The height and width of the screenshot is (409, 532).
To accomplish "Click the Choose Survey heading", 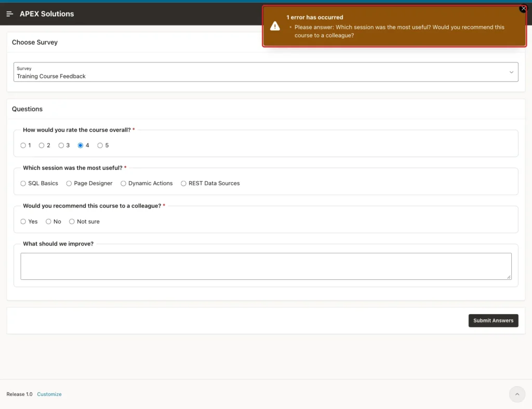I will click(x=35, y=43).
